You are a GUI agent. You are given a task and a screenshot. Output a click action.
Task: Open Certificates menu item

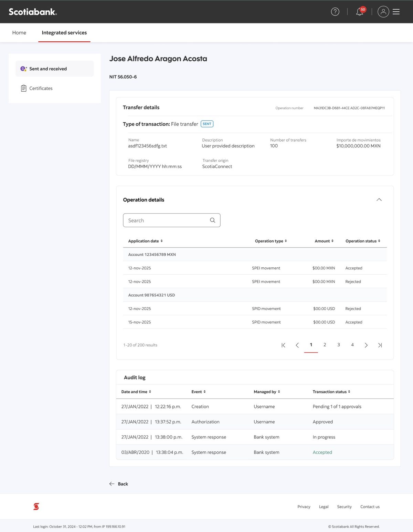(x=54, y=88)
